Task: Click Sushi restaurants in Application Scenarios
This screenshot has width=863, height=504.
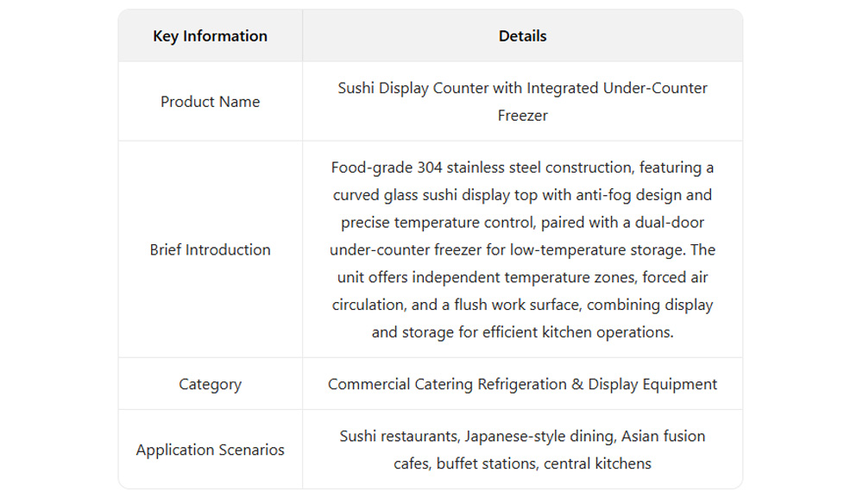Action: [x=398, y=437]
